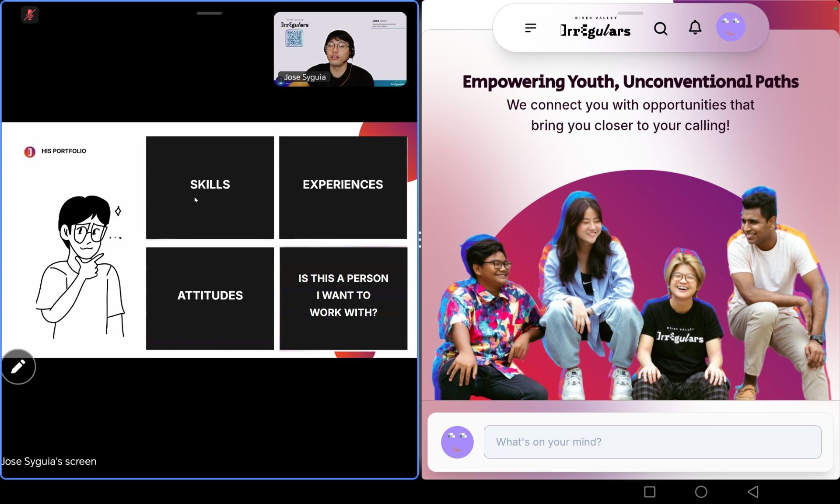Click the "What's on your mind?" field
This screenshot has height=504, width=840.
652,442
